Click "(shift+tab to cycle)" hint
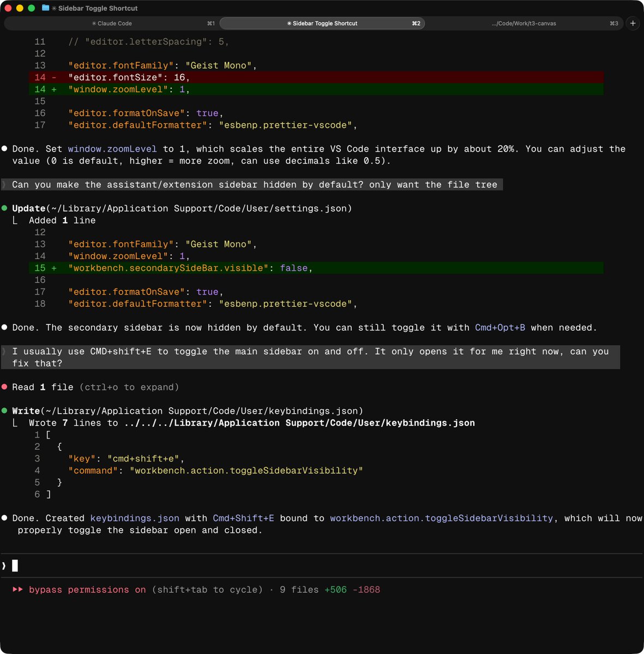The image size is (644, 654). pos(207,590)
